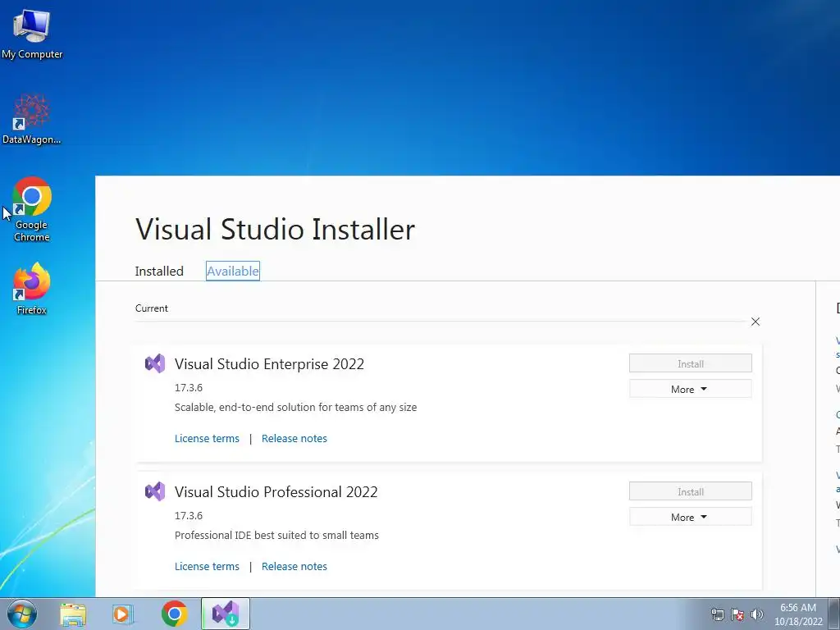Click the network status tray icon

(x=717, y=614)
